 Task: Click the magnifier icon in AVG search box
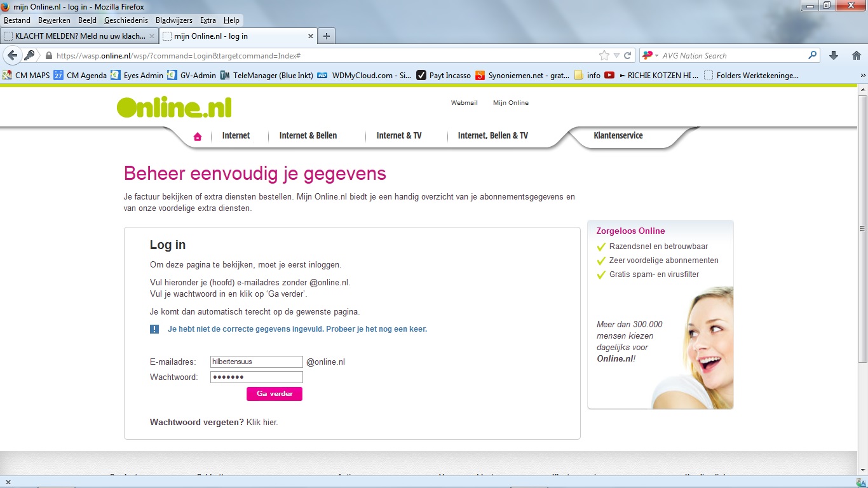coord(813,55)
